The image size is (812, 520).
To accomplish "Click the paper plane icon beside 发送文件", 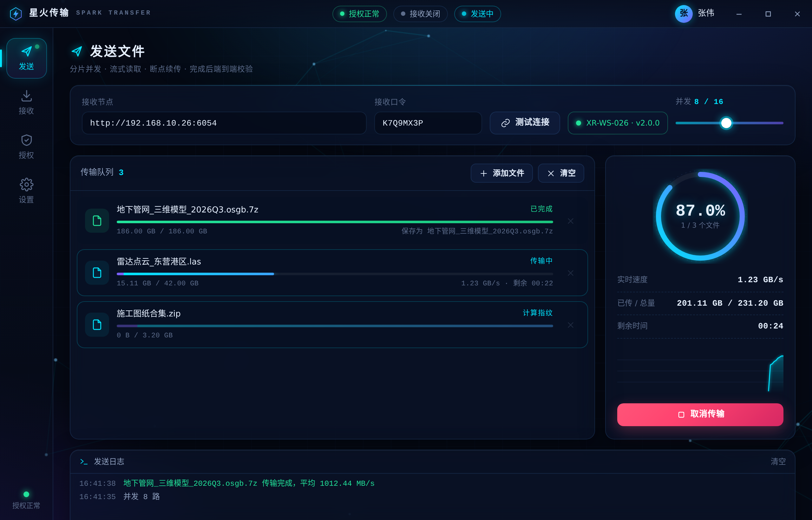I will [x=77, y=51].
